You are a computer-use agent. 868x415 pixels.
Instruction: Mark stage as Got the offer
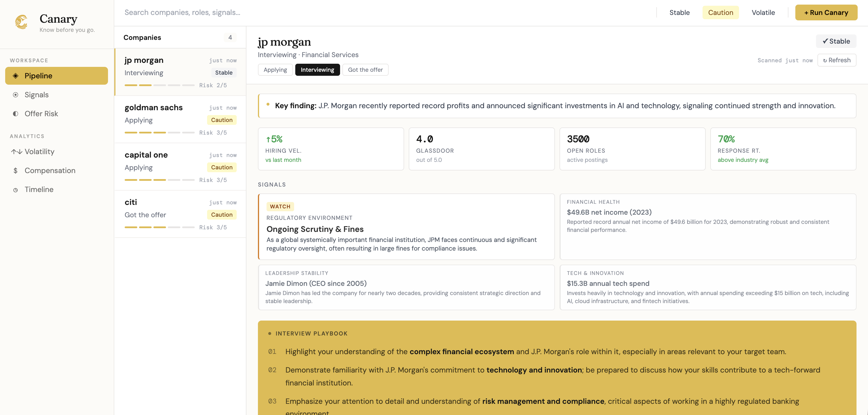pos(365,70)
